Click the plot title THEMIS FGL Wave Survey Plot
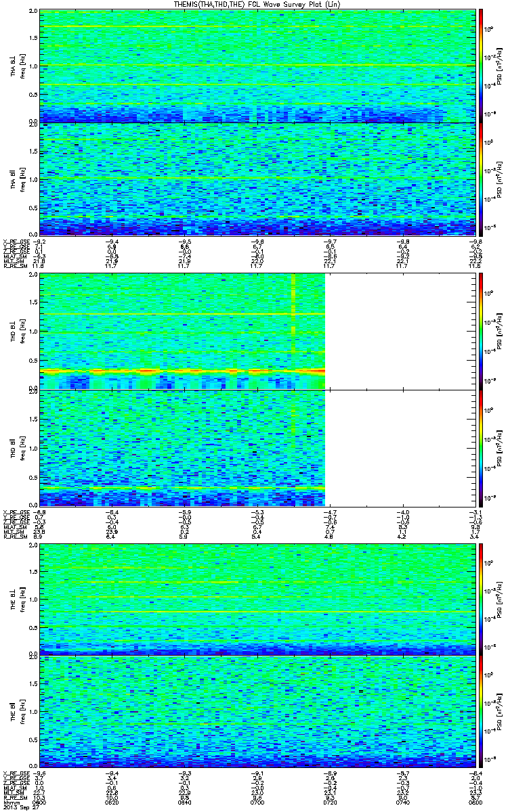 (x=258, y=5)
